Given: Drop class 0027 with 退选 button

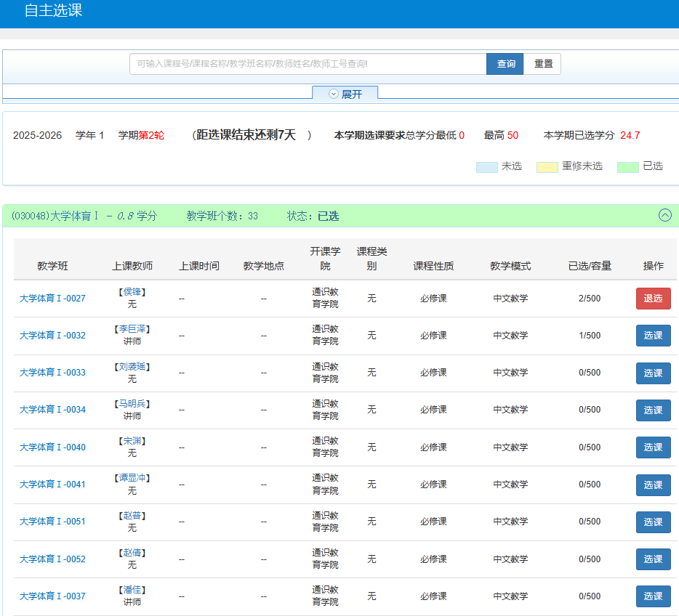Looking at the screenshot, I should click(x=653, y=299).
